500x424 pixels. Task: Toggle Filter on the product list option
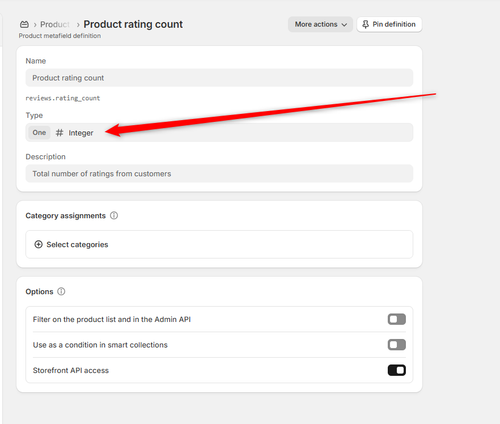(x=397, y=319)
